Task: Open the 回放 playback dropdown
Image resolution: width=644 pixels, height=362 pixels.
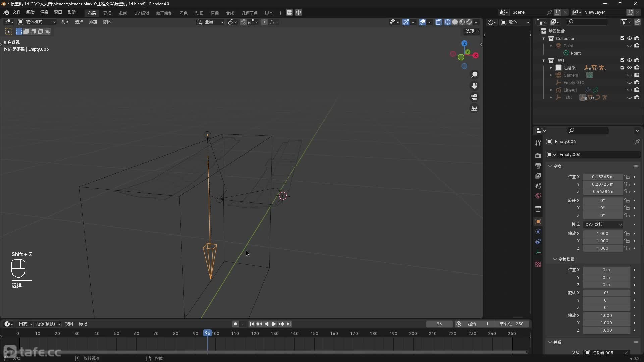Action: click(25, 324)
